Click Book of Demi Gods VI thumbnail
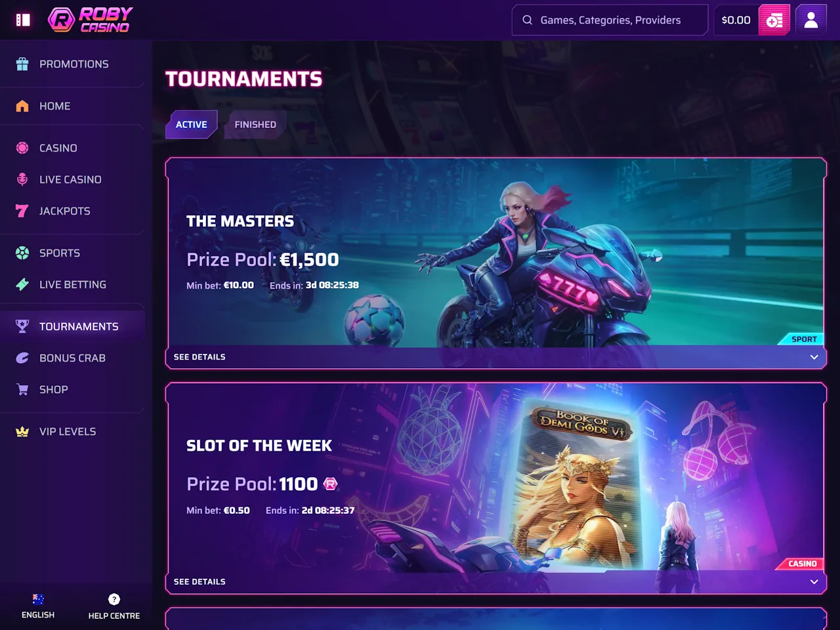 coord(577,486)
